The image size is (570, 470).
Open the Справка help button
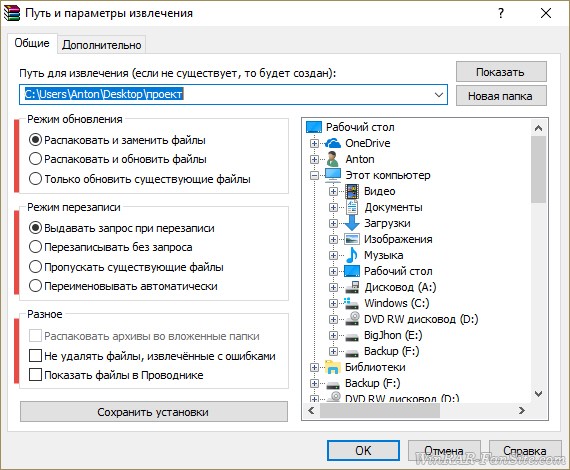[x=525, y=450]
